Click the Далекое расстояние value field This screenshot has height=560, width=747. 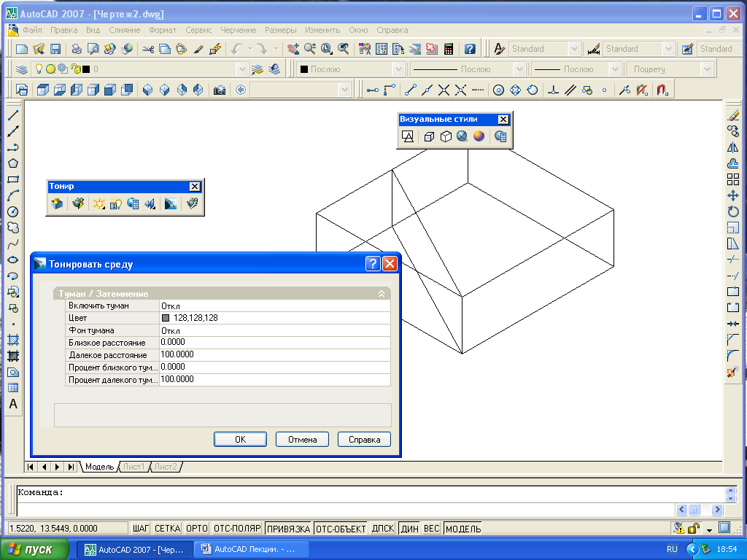(275, 355)
